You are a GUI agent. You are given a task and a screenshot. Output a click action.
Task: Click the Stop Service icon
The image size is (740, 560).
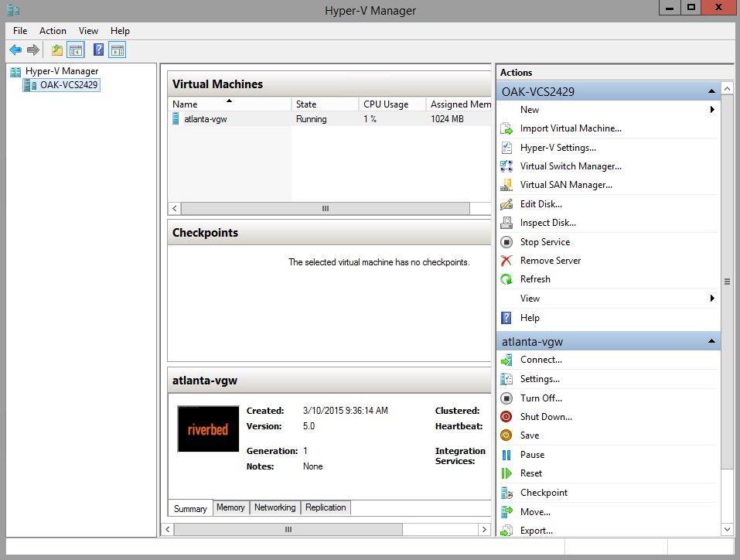[506, 242]
